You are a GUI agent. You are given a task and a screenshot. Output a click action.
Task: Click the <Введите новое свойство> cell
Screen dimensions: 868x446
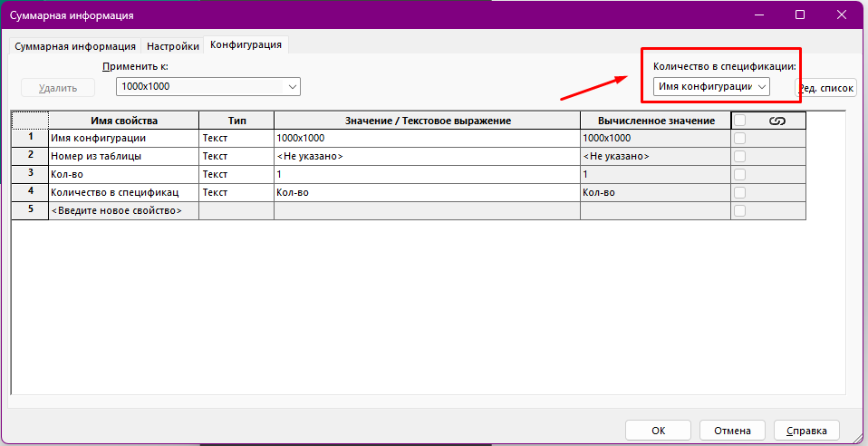[x=123, y=210]
